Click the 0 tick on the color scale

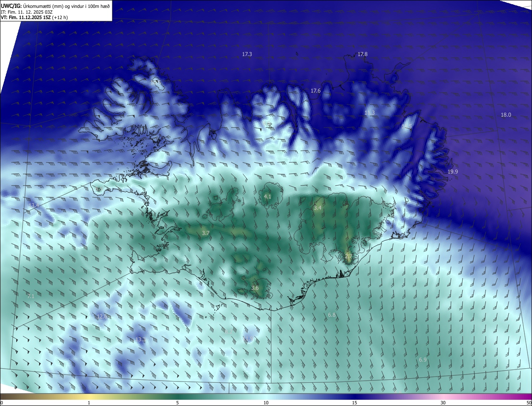click(2, 403)
